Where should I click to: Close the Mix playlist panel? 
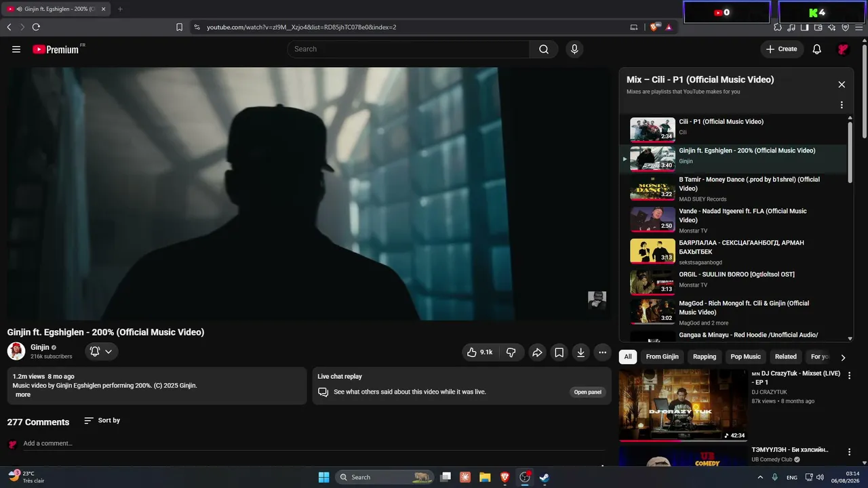pyautogui.click(x=842, y=85)
